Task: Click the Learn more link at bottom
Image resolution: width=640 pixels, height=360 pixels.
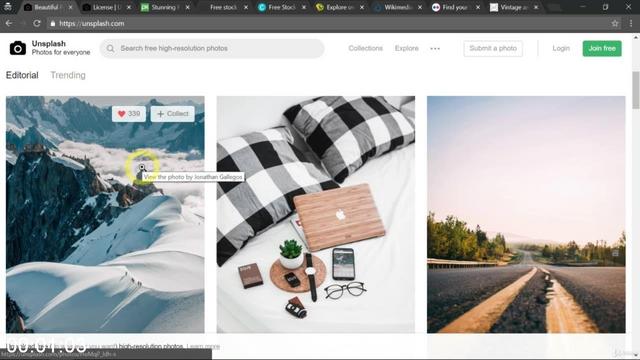Action: pyautogui.click(x=203, y=347)
